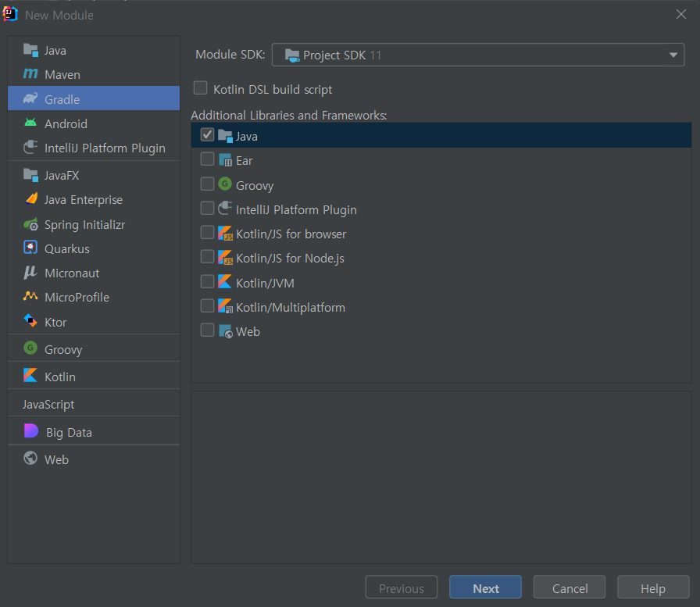700x607 pixels.
Task: Click the Ktor icon
Action: point(30,320)
